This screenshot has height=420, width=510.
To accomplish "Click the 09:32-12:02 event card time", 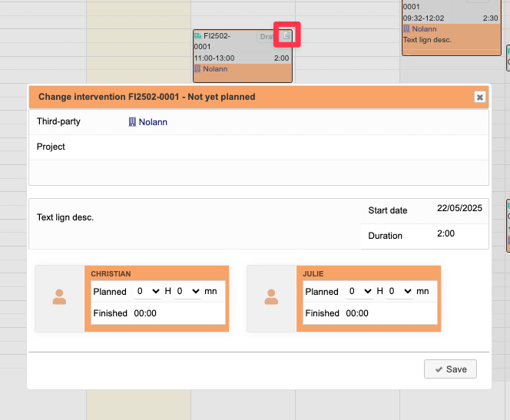I will click(422, 18).
